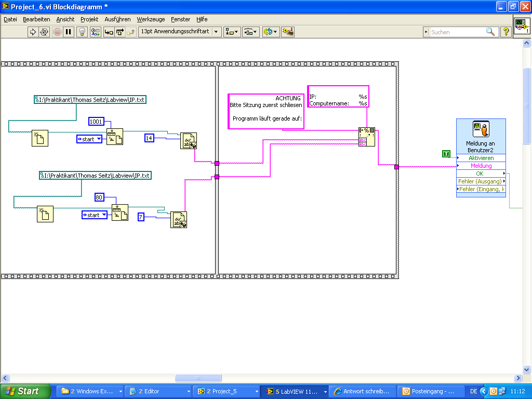The height and width of the screenshot is (399, 532).
Task: Click the Meldung an Benutzer2 Express VI icon
Action: [481, 129]
